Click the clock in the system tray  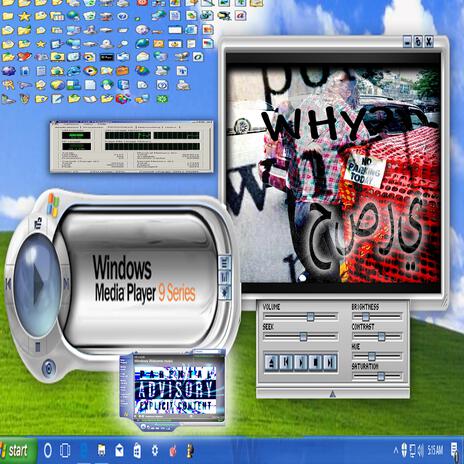[x=436, y=451]
